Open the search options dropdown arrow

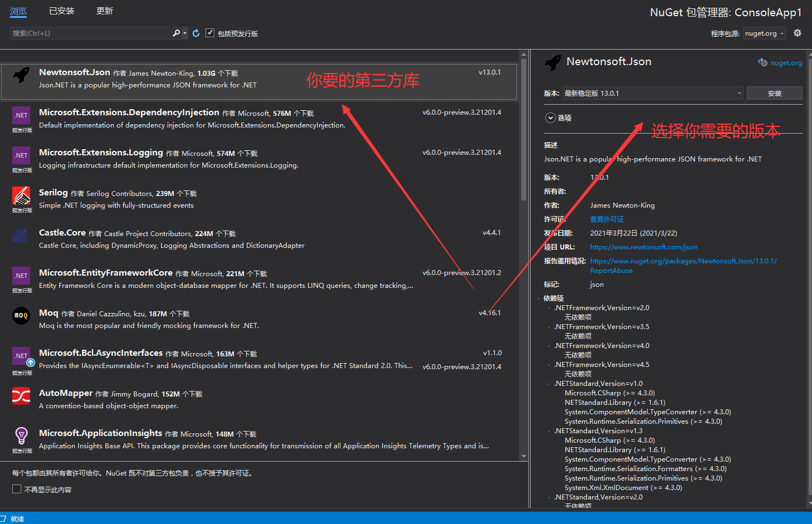(x=185, y=33)
